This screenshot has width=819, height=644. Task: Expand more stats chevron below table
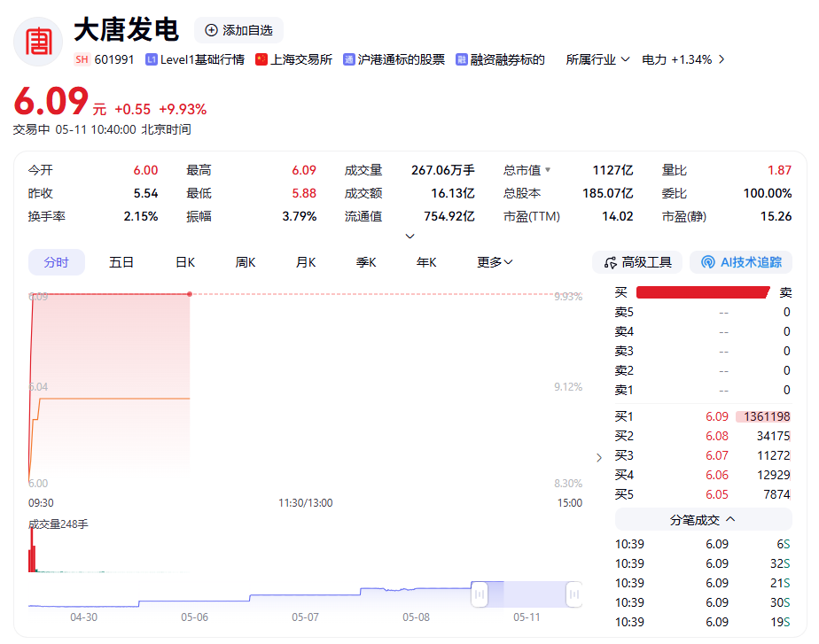(410, 236)
